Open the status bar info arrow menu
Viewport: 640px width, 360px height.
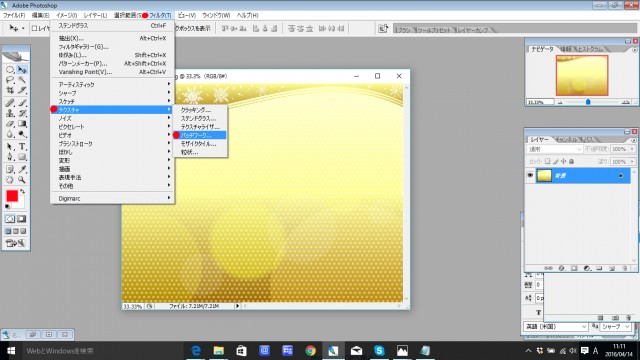click(x=237, y=306)
